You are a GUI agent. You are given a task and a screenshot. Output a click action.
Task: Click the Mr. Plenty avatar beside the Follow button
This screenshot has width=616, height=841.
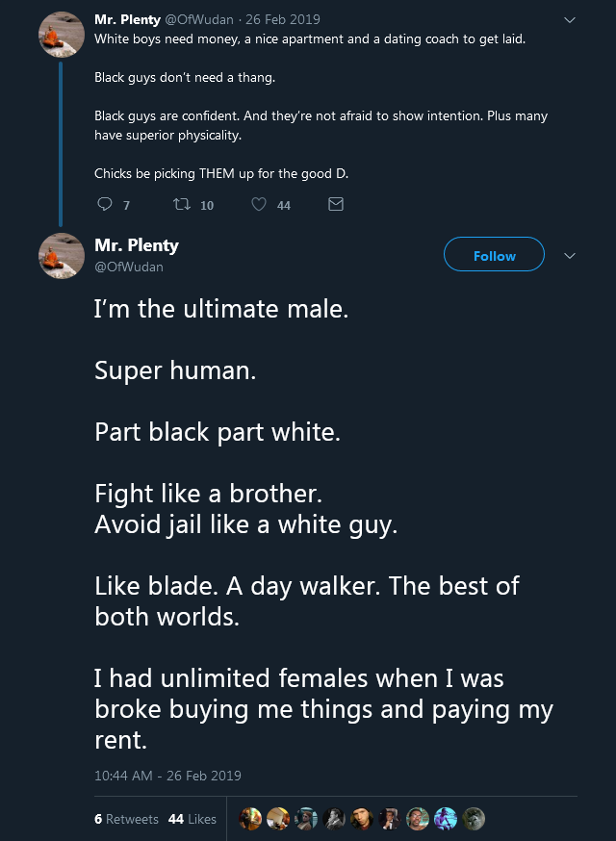click(62, 255)
